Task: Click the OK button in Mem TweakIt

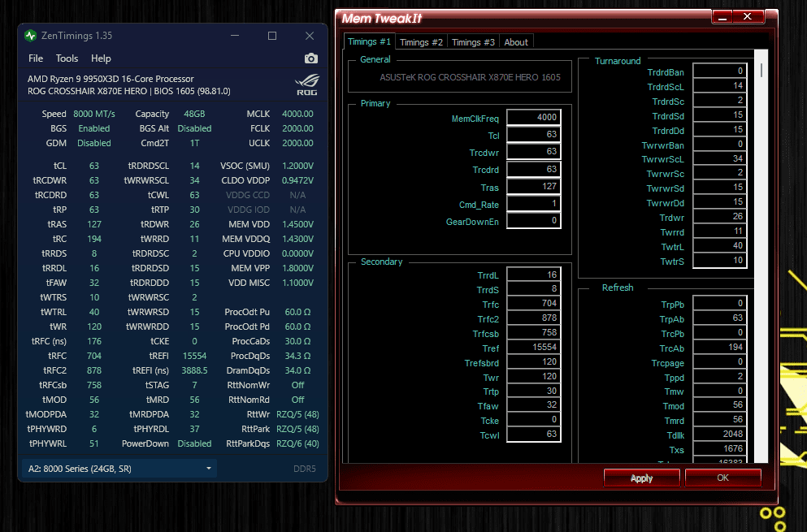Action: coord(722,478)
